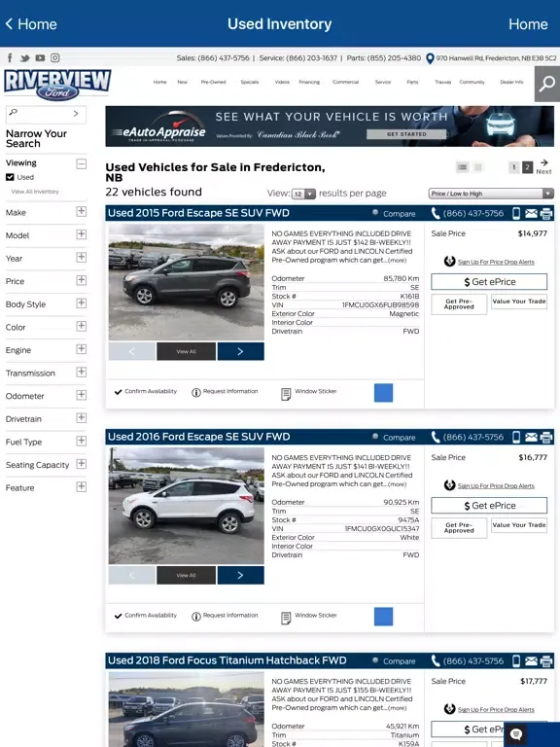This screenshot has height=747, width=560.
Task: Expand the Feature filter
Action: coord(82,486)
